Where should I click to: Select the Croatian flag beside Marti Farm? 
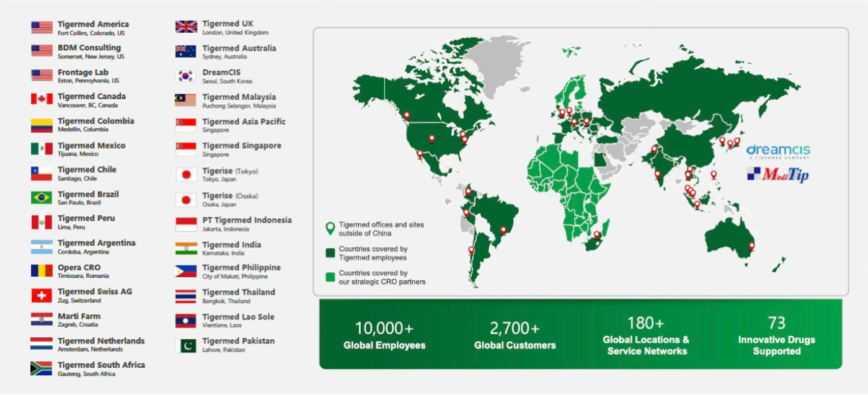pyautogui.click(x=42, y=320)
